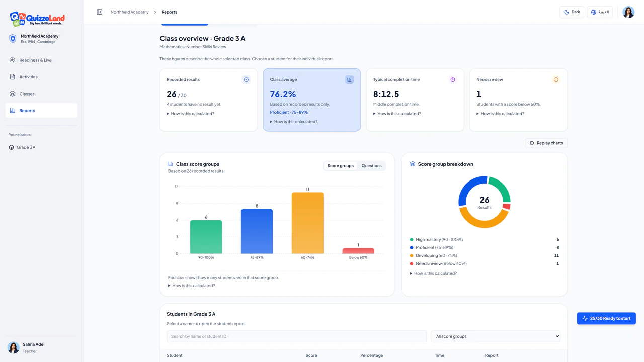Click the globe language icon
This screenshot has width=644, height=362.
[x=594, y=12]
